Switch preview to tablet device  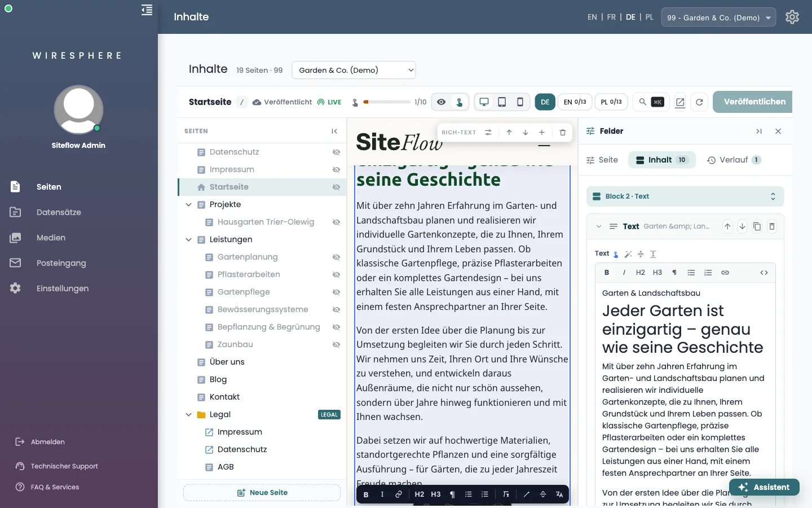(x=502, y=102)
